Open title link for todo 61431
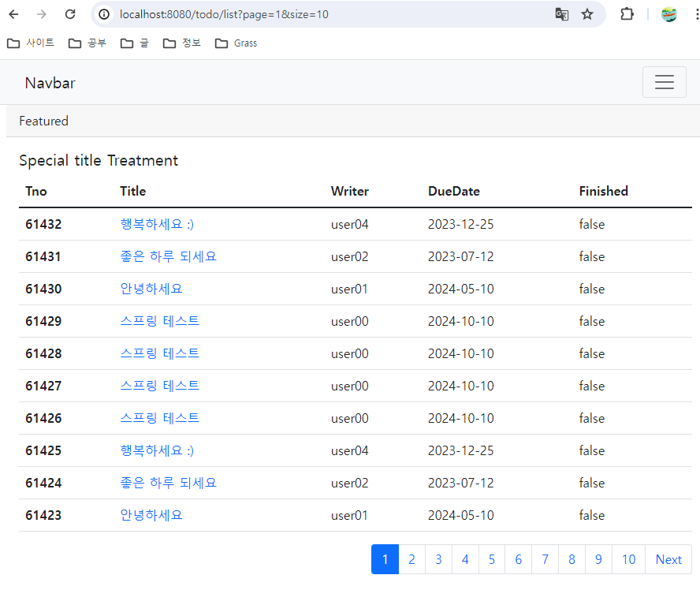Image resolution: width=700 pixels, height=590 pixels. (169, 256)
